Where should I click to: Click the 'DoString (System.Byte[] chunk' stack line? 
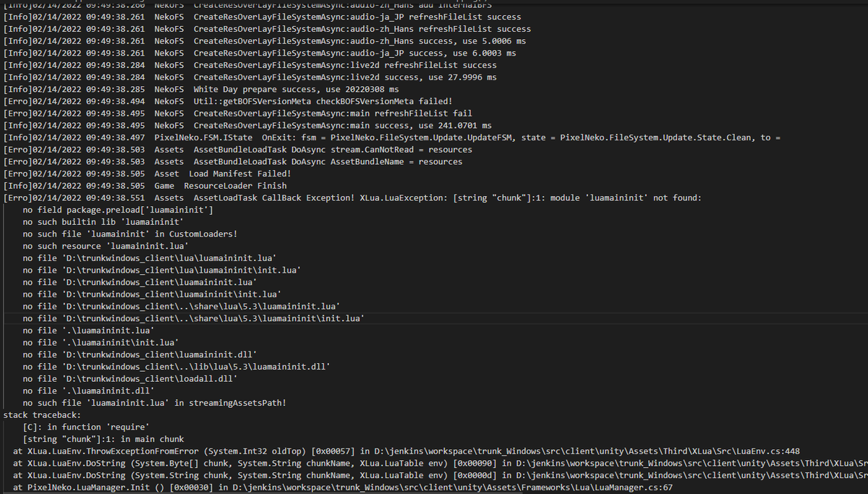coord(441,463)
